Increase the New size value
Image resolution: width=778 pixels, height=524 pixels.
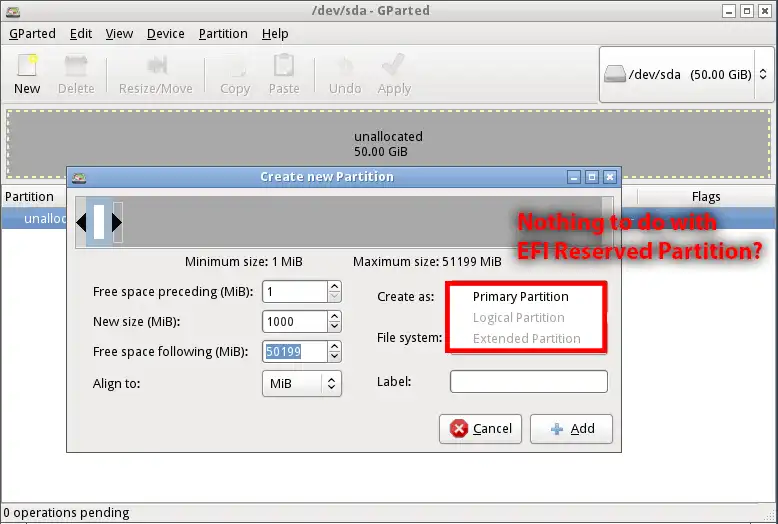(x=334, y=317)
